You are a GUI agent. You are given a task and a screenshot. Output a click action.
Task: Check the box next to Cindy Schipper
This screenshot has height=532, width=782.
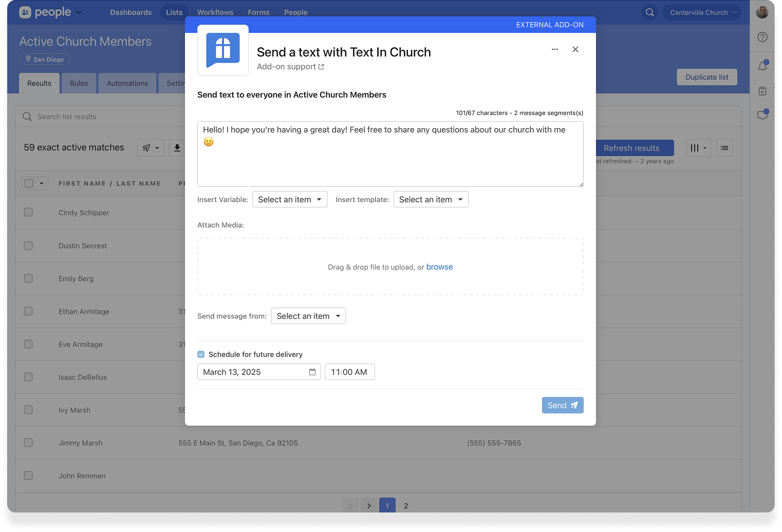pyautogui.click(x=28, y=212)
